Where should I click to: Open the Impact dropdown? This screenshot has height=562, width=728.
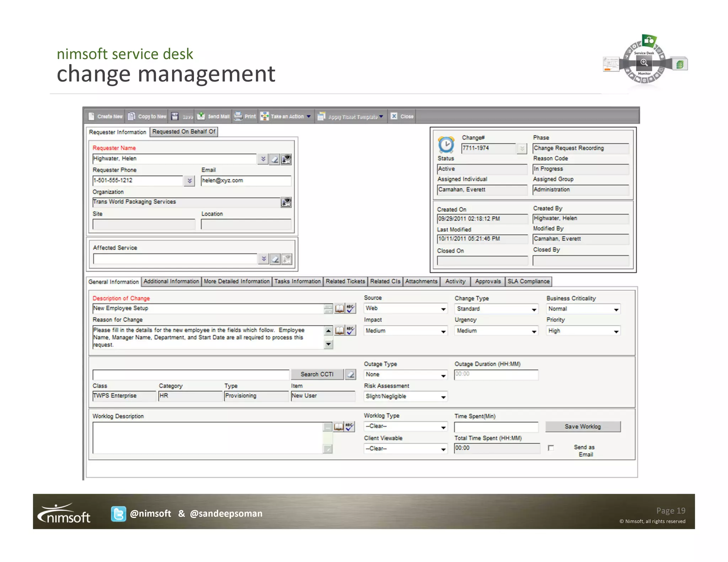(x=406, y=331)
